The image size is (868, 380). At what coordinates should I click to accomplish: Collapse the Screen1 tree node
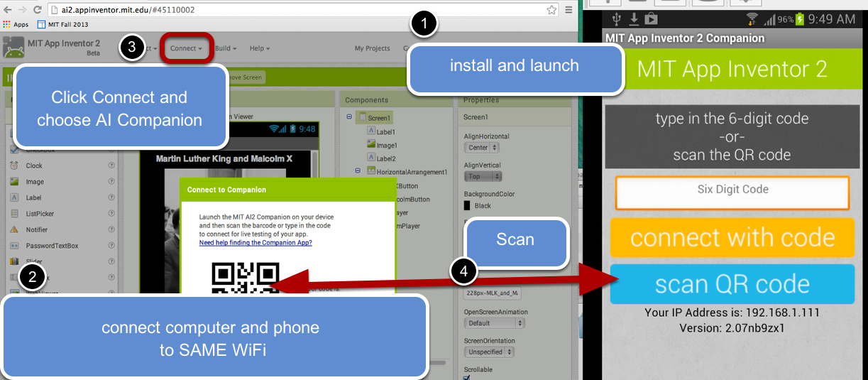pos(349,117)
